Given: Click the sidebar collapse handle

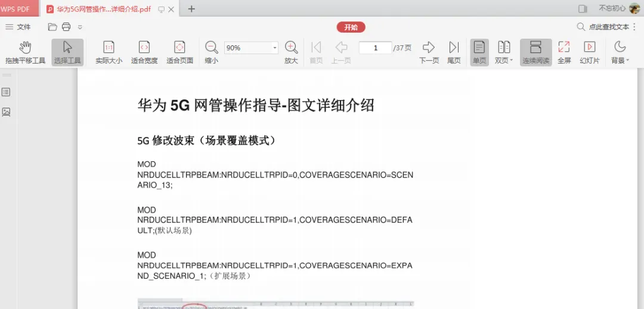Looking at the screenshot, I should pyautogui.click(x=7, y=76).
